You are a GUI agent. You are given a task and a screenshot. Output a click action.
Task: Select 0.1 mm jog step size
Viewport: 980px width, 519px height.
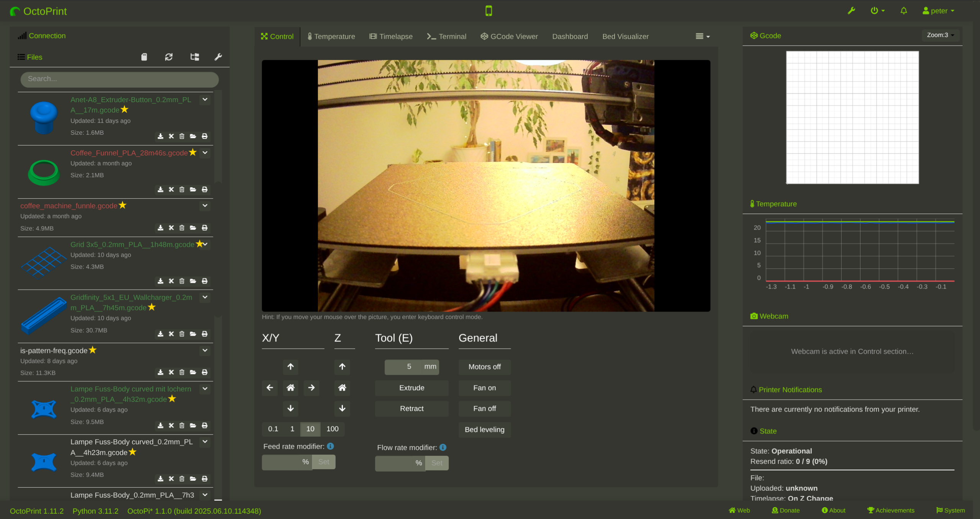point(273,429)
